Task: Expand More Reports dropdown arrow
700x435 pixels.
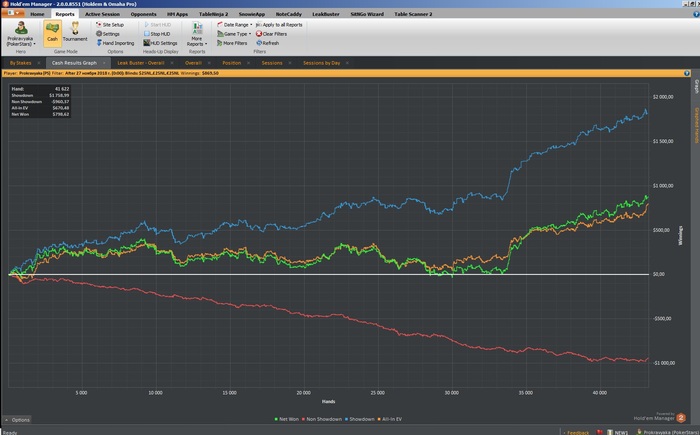Action: point(206,44)
